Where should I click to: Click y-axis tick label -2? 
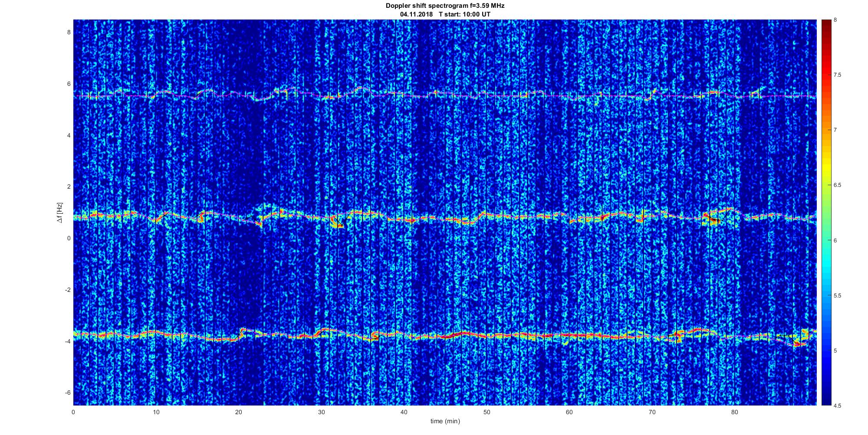pyautogui.click(x=68, y=290)
